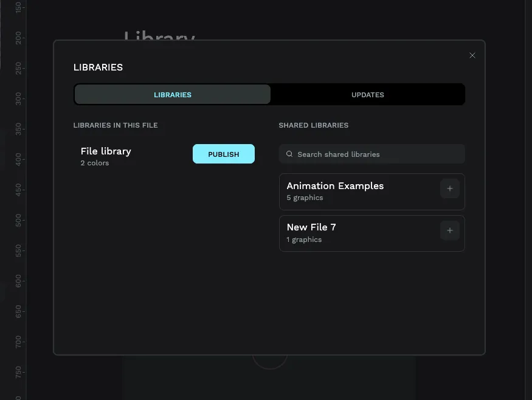Click the '5 graphics' count text
The height and width of the screenshot is (400, 532).
tap(305, 198)
